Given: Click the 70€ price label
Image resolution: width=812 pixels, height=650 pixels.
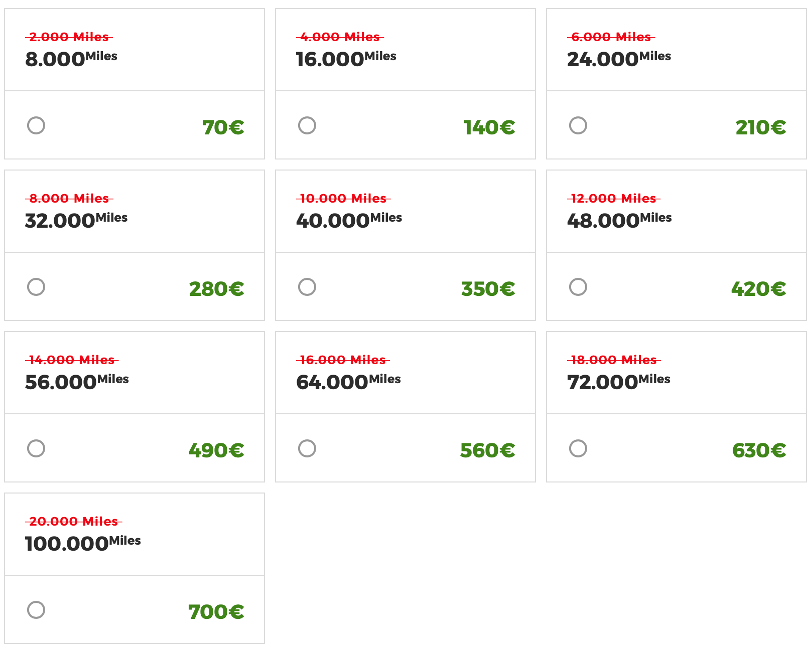Looking at the screenshot, I should (x=223, y=127).
